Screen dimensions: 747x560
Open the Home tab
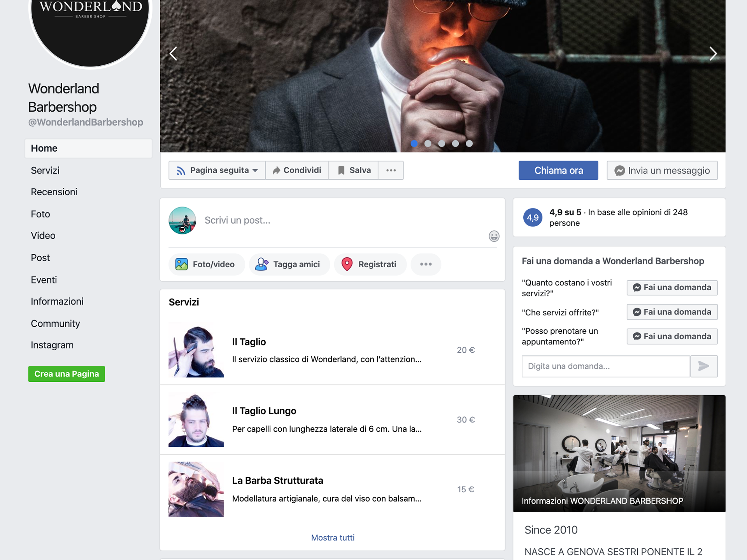pos(88,148)
